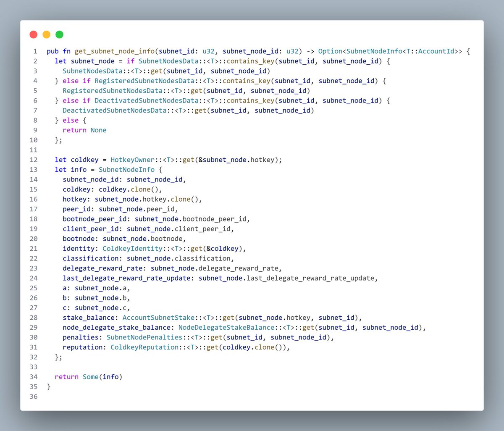Click 'hotkey' field on line 16
504x431 pixels.
coord(75,199)
